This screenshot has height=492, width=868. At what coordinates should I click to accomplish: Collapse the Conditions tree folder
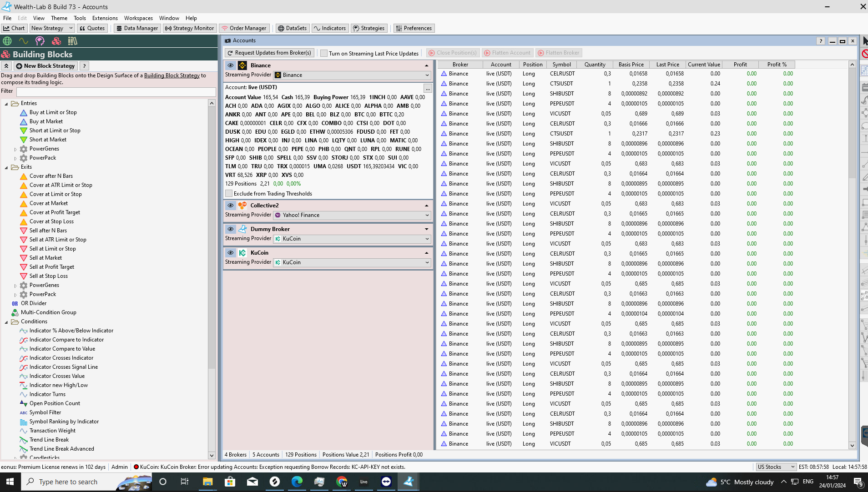(6, 322)
